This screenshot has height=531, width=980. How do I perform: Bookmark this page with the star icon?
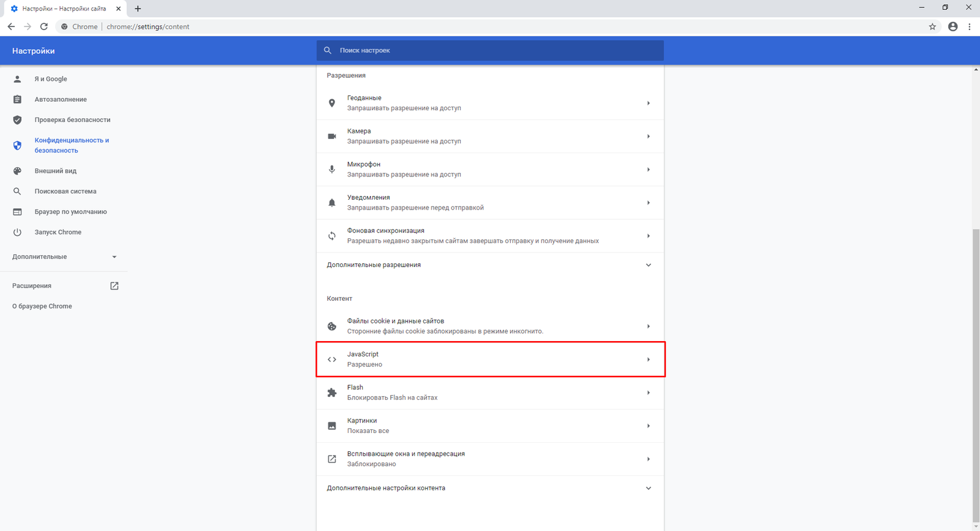tap(932, 26)
